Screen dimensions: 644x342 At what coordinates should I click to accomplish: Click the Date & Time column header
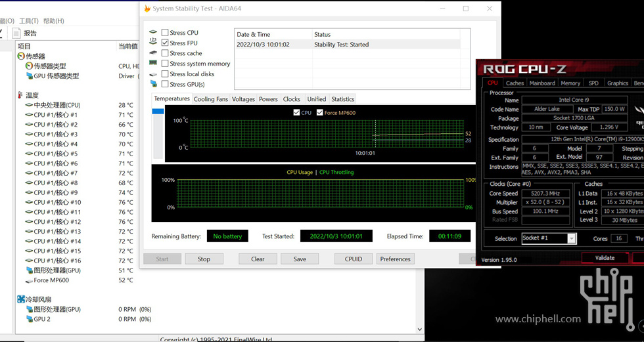pos(273,34)
